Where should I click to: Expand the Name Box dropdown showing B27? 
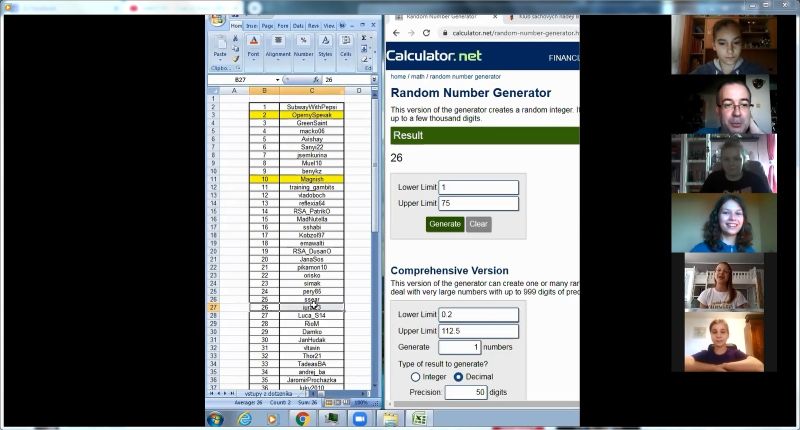277,79
